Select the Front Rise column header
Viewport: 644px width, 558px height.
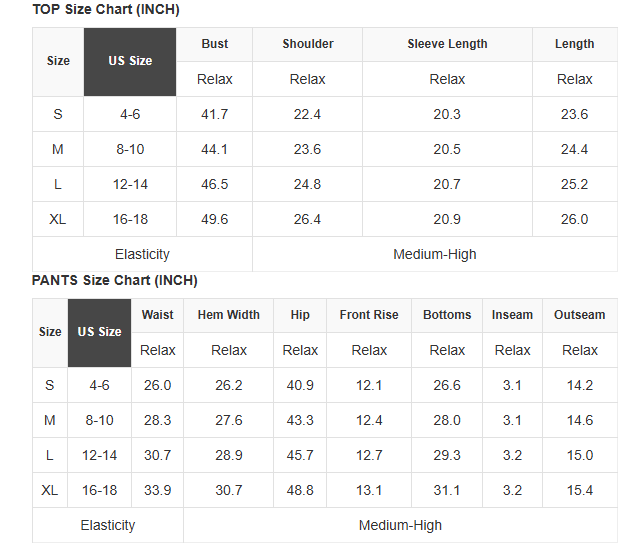coord(369,315)
